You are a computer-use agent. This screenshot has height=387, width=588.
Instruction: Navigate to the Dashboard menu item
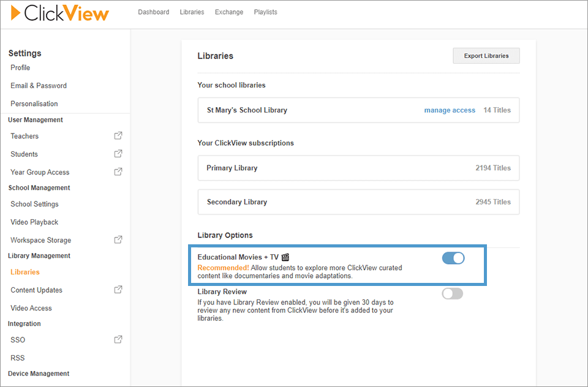153,12
